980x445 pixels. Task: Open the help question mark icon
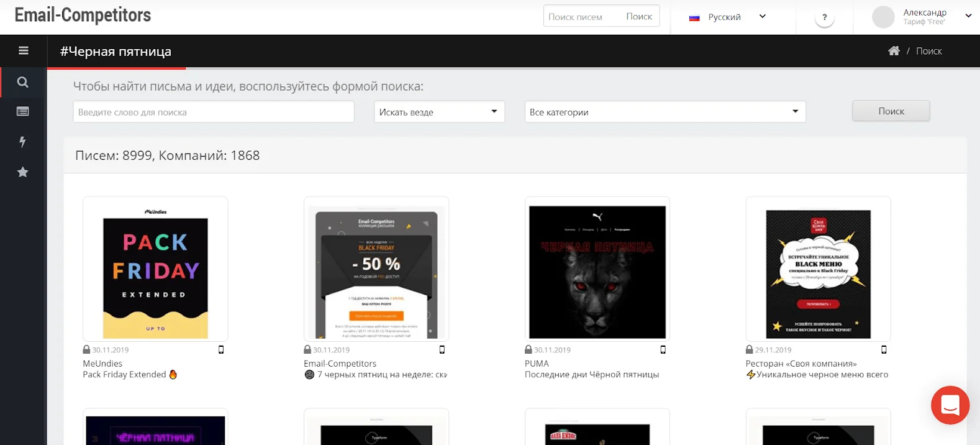[x=824, y=17]
